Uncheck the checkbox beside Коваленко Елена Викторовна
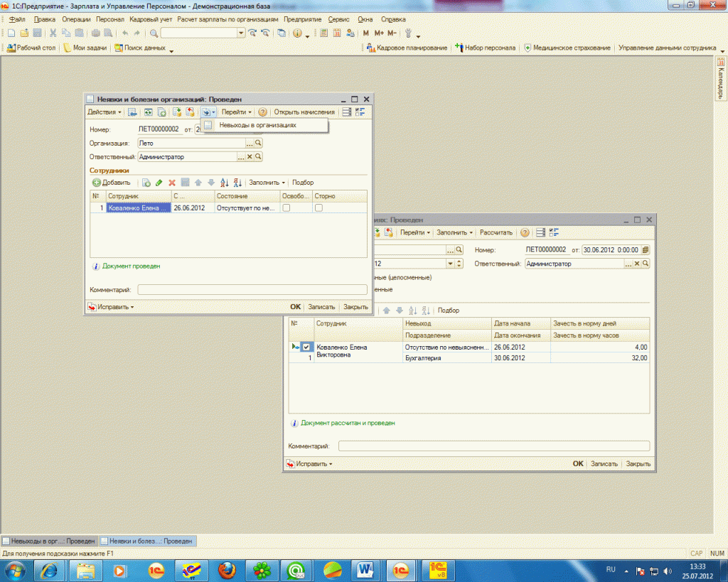Image resolution: width=728 pixels, height=582 pixels. pyautogui.click(x=306, y=347)
